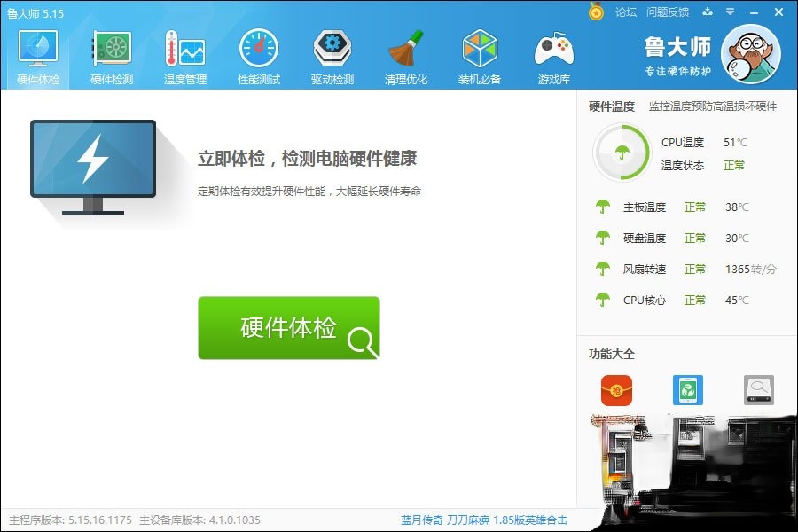The image size is (798, 532).
Task: Open the dropdown arrow in the title bar
Action: [x=730, y=12]
